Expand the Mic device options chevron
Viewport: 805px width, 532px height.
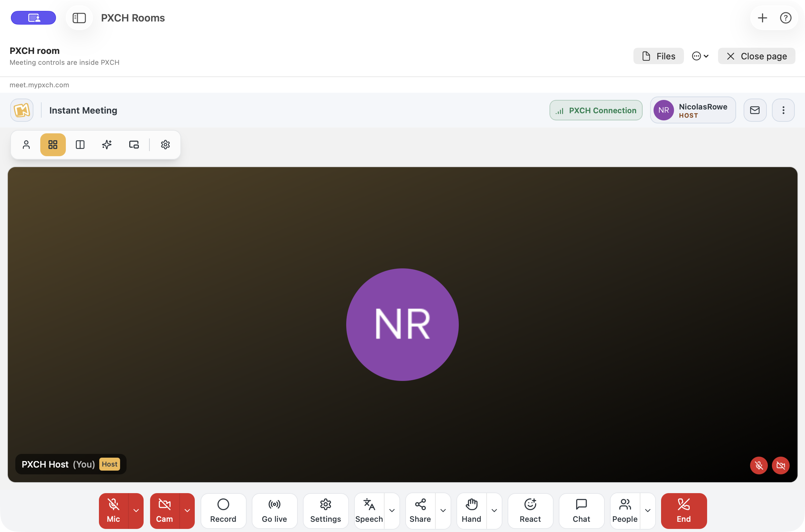click(136, 511)
